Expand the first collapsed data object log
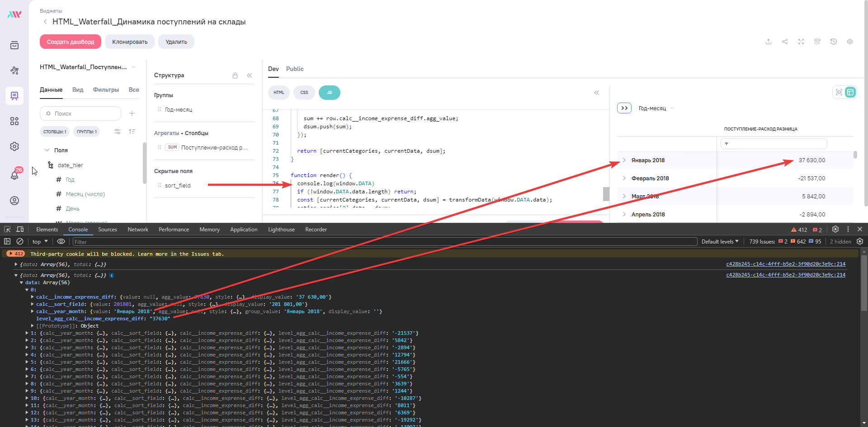Screen dimensions: 868x427 coord(16,264)
